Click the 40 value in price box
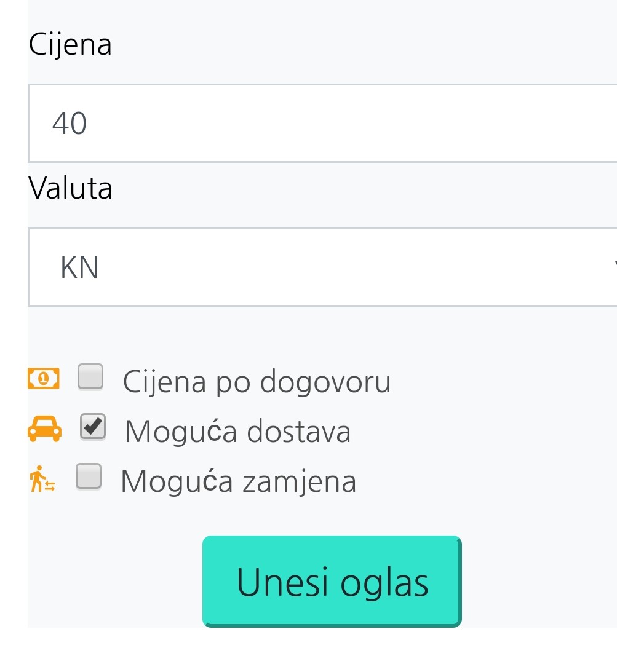 [x=70, y=124]
